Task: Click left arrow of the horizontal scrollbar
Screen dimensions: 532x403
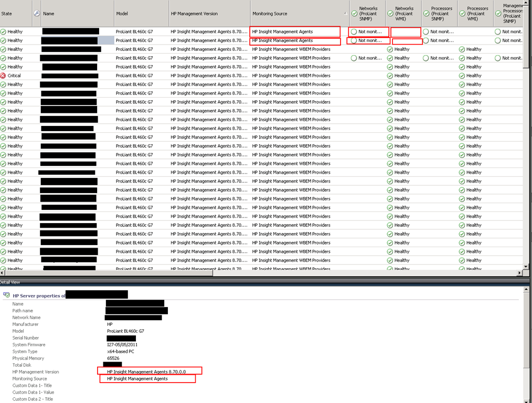Action: (3, 273)
